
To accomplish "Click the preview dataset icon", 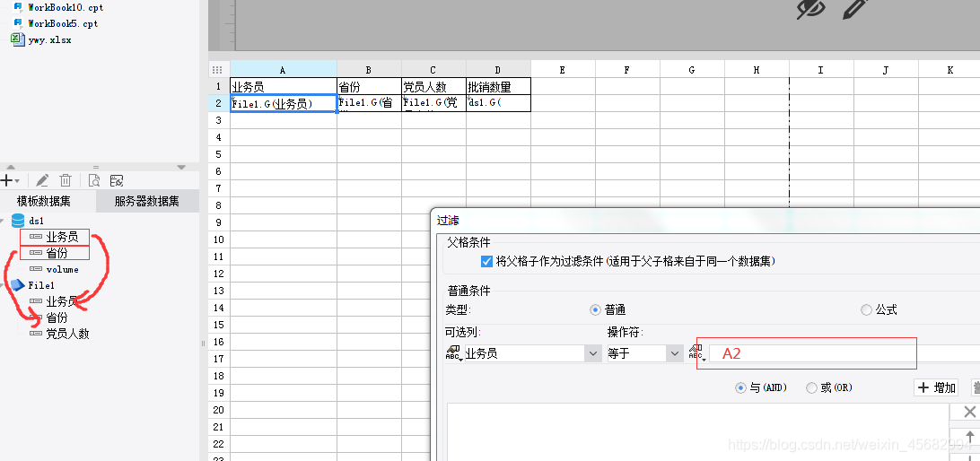I will [x=93, y=180].
